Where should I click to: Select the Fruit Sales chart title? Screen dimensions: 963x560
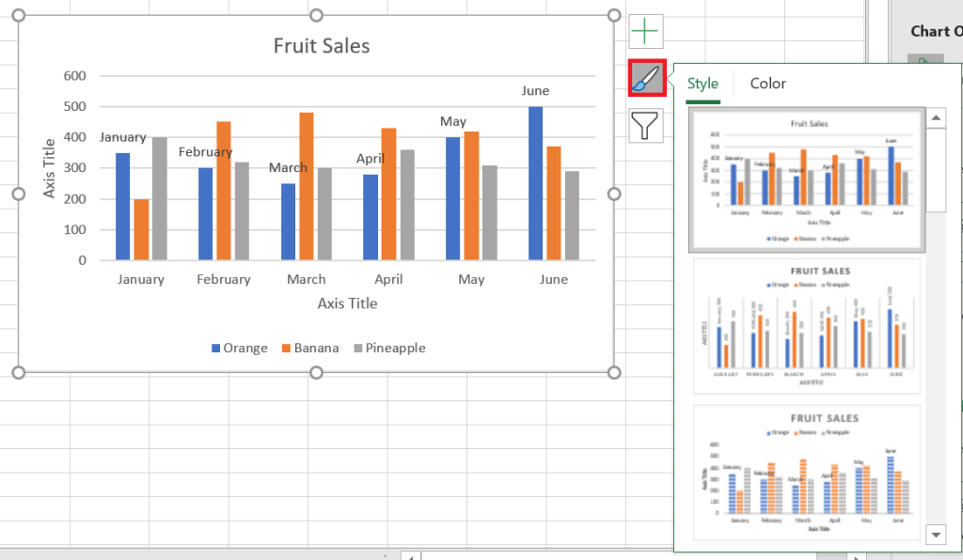pos(322,46)
